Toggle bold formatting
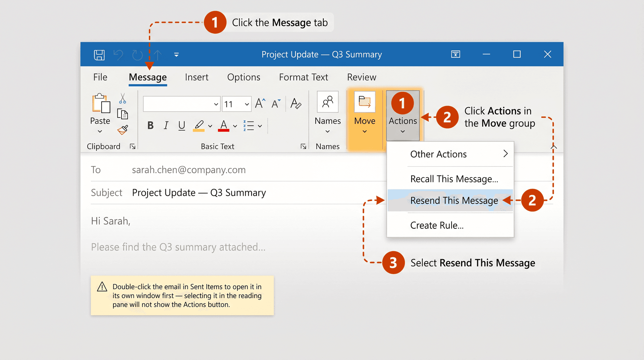644x360 pixels. pos(150,126)
